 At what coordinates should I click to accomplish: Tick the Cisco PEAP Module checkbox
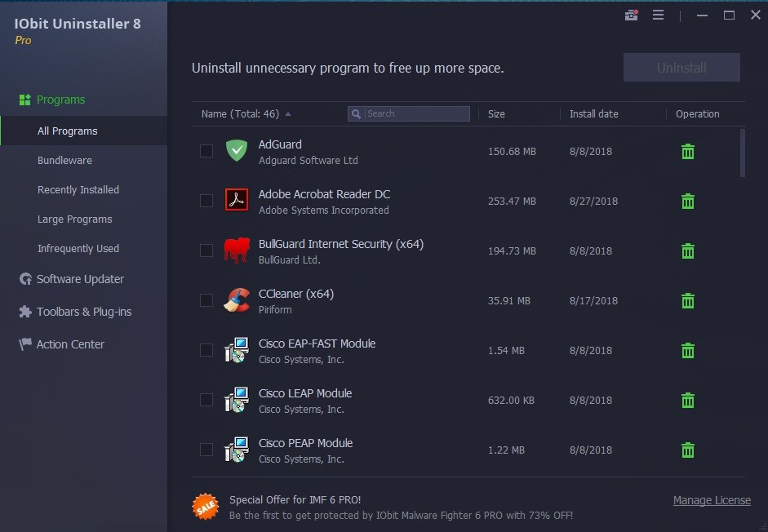point(206,450)
